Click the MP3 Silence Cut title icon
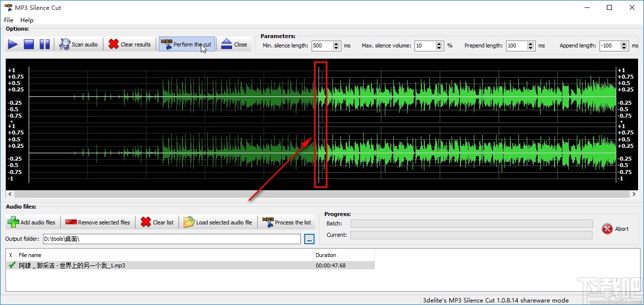 pos(8,7)
